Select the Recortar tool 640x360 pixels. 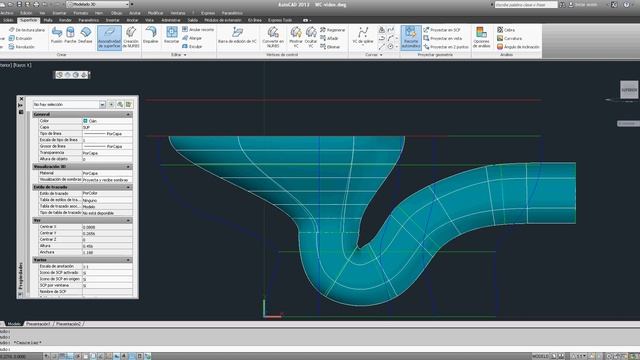tap(171, 36)
